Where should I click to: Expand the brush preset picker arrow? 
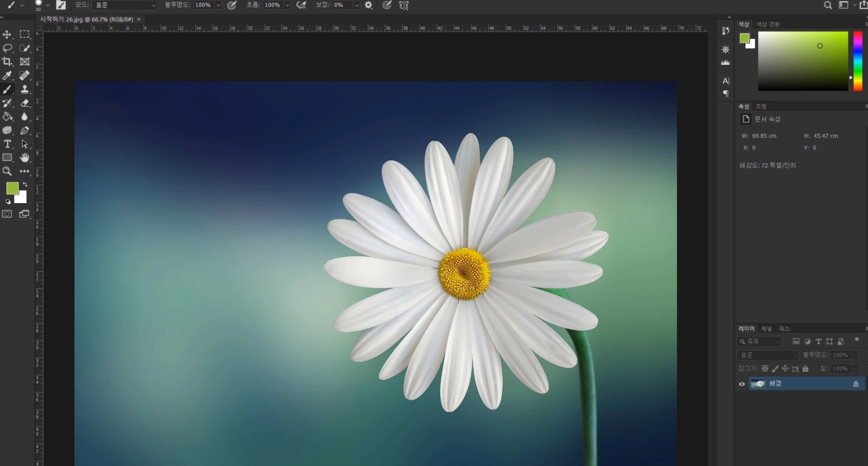(48, 5)
